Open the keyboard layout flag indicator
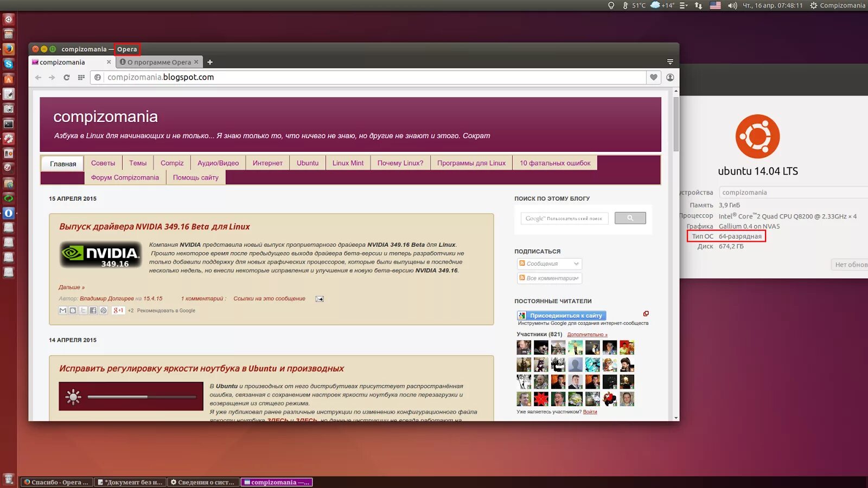 point(716,5)
